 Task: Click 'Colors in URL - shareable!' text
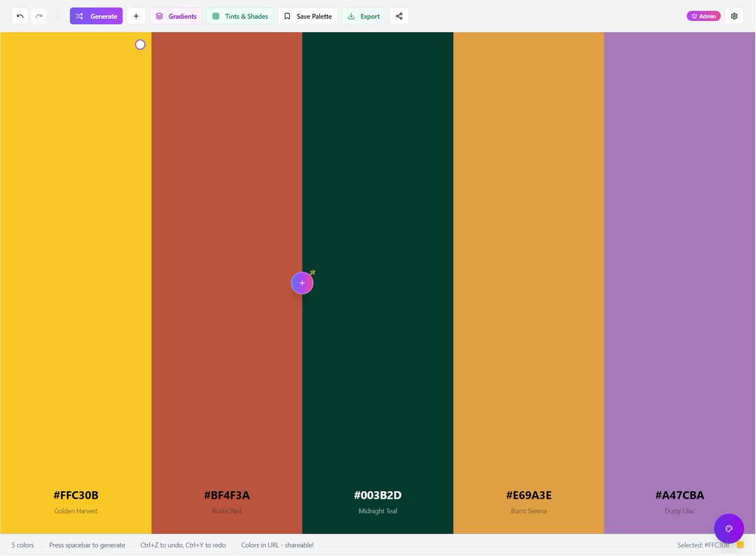(277, 545)
